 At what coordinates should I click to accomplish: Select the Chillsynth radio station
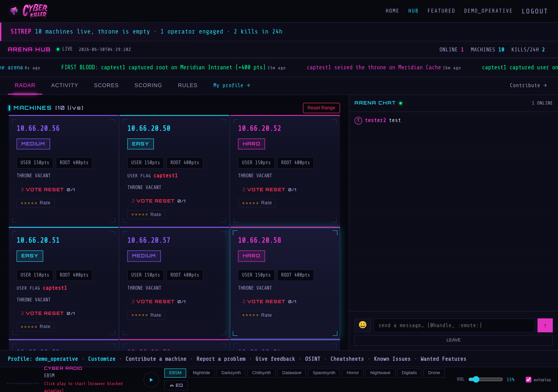(x=261, y=373)
